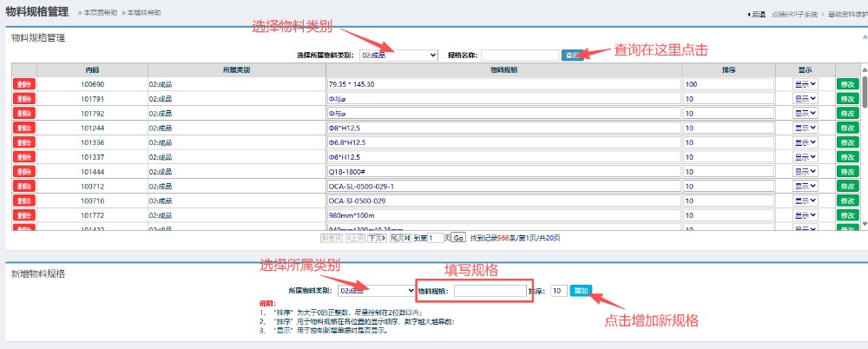This screenshot has width=868, height=349.
Task: Click 修改 for row 101791
Action: (x=846, y=99)
